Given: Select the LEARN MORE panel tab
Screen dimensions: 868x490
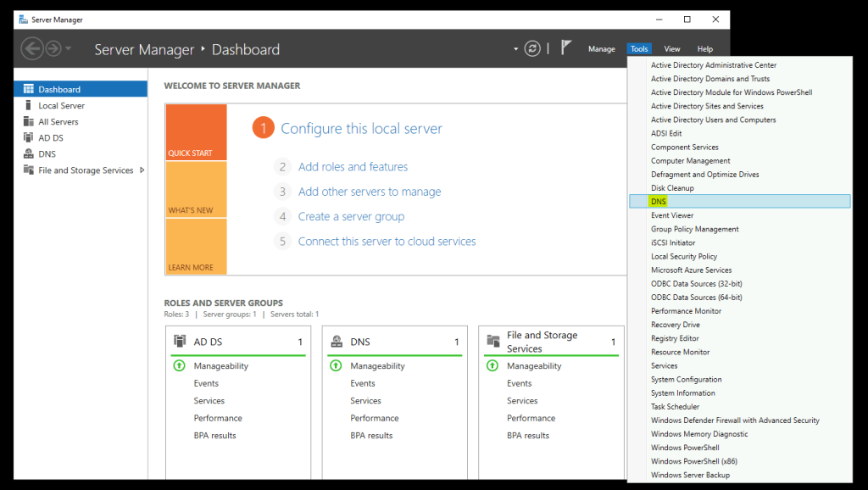Looking at the screenshot, I should tap(196, 247).
